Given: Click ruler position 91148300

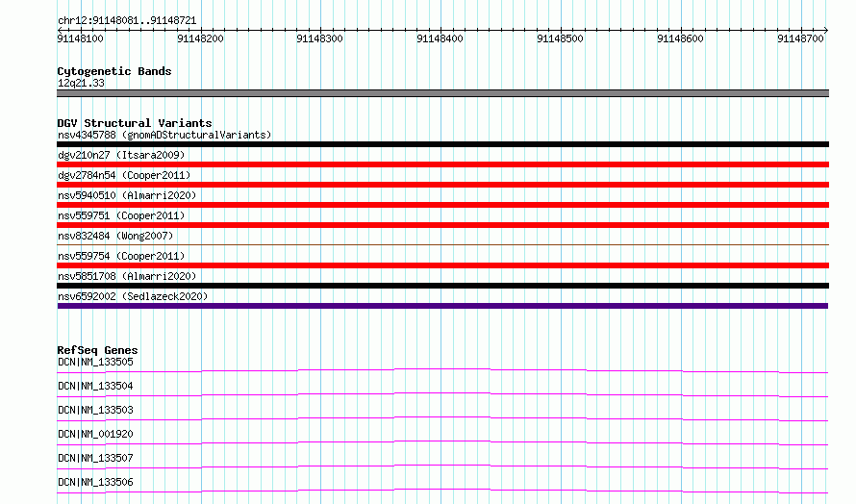Looking at the screenshot, I should point(320,38).
